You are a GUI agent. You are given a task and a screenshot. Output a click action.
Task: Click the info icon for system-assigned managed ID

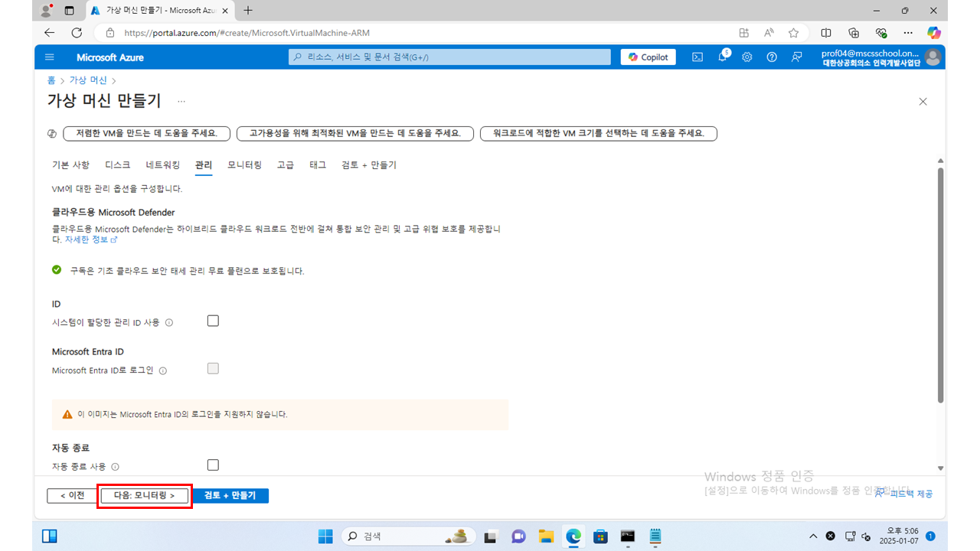(x=169, y=323)
